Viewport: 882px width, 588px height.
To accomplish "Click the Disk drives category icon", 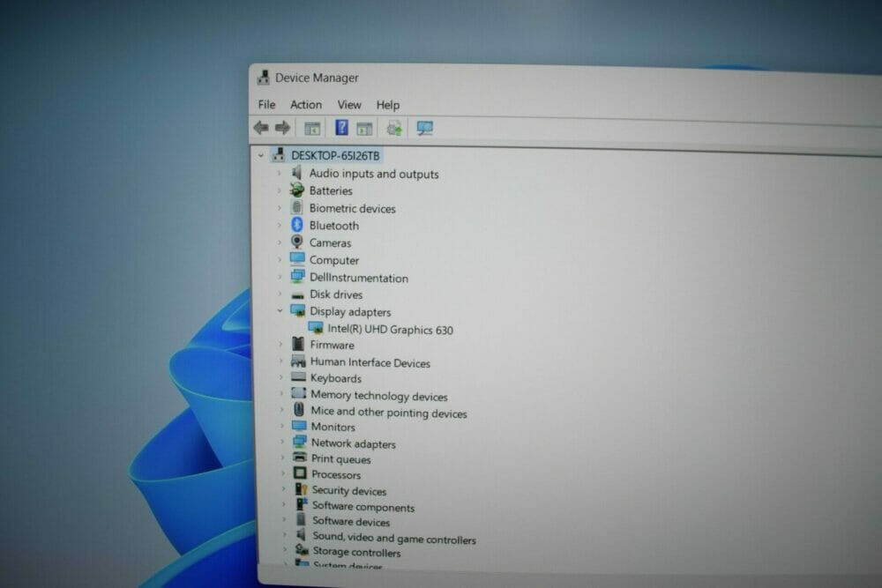I will (297, 294).
